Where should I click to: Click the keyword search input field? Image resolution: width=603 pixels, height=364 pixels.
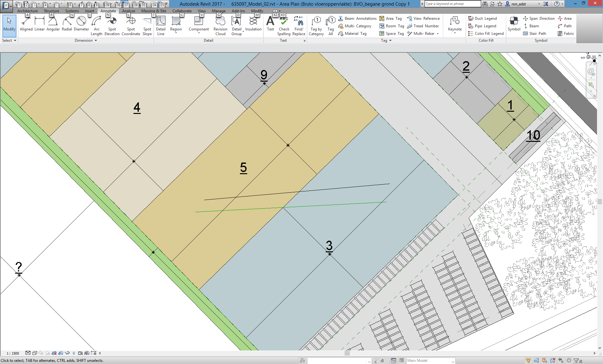(452, 4)
